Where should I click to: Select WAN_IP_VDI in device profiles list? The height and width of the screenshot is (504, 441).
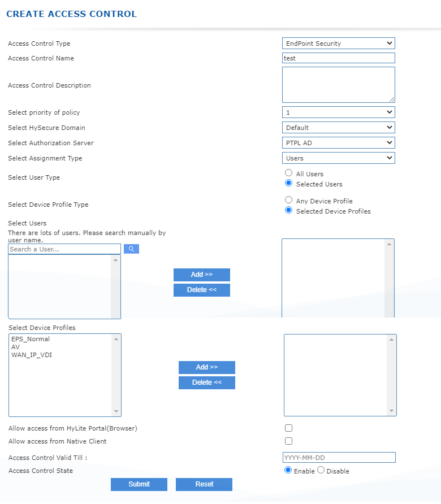32,355
